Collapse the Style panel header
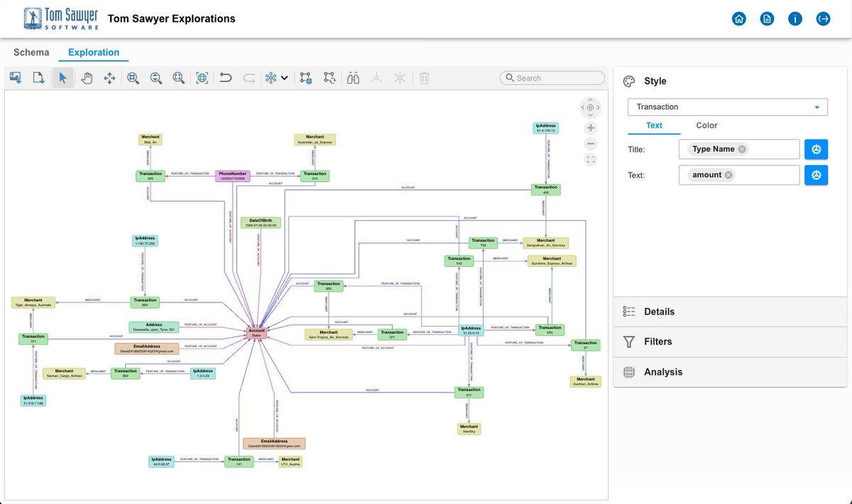The image size is (852, 504). (731, 81)
